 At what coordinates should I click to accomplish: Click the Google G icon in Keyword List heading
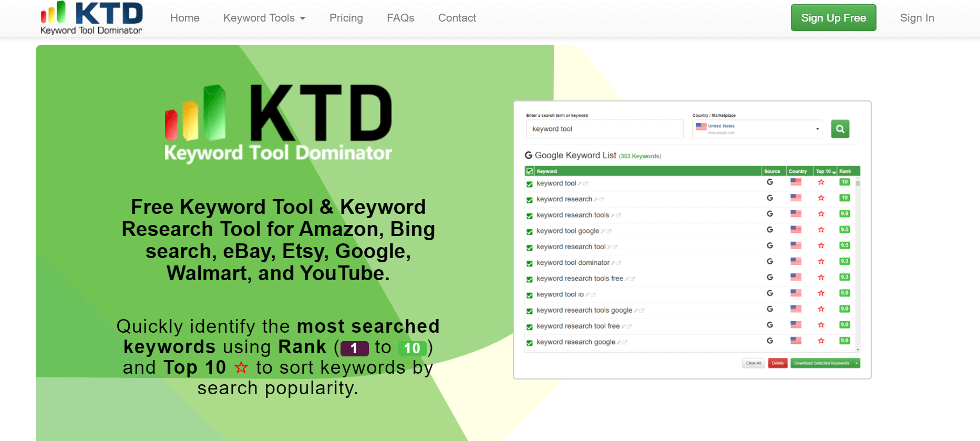pos(529,156)
